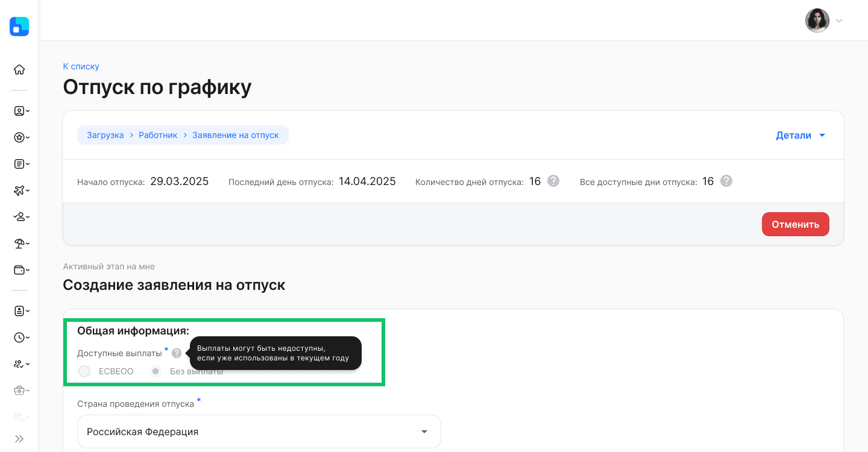This screenshot has height=452, width=868.
Task: Open the ID card sidebar menu
Action: click(22, 311)
